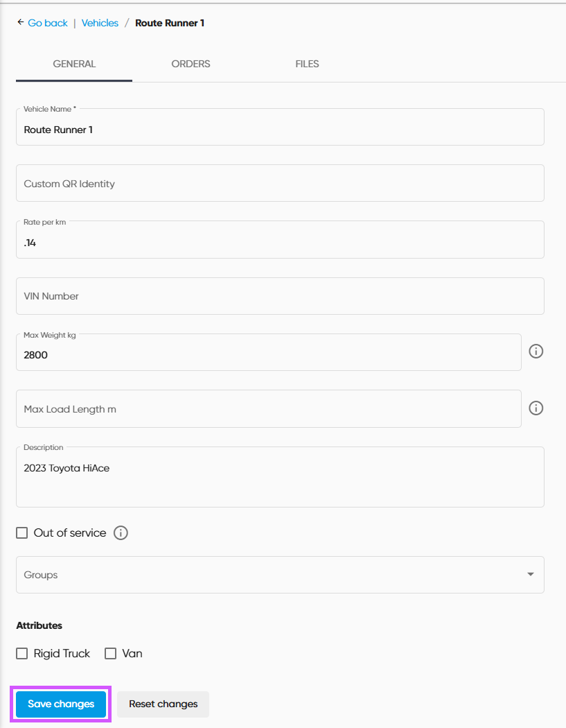Expand the Groups dropdown arrow
The width and height of the screenshot is (566, 728).
click(530, 575)
